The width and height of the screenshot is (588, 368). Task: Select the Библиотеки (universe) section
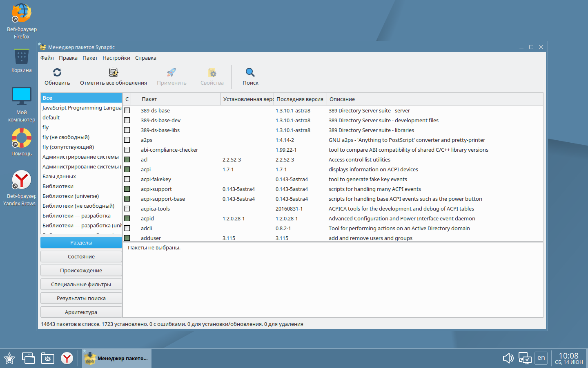[81, 196]
